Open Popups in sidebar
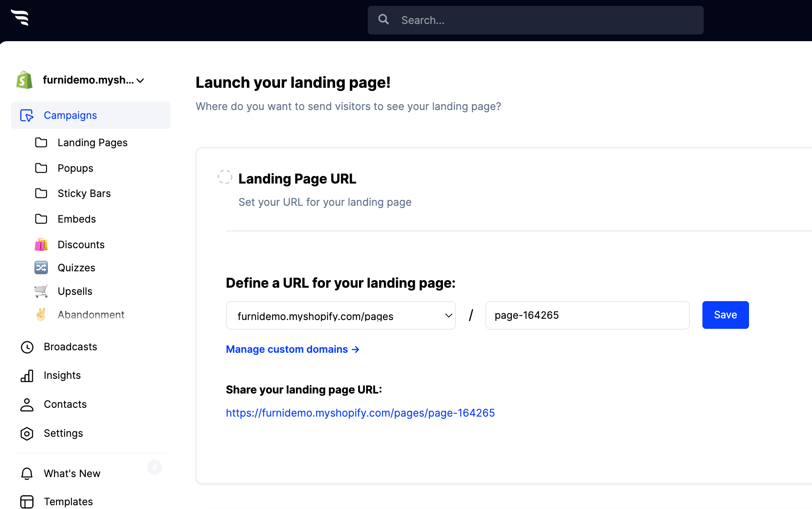Screen dimensions: 812x509 [76, 168]
